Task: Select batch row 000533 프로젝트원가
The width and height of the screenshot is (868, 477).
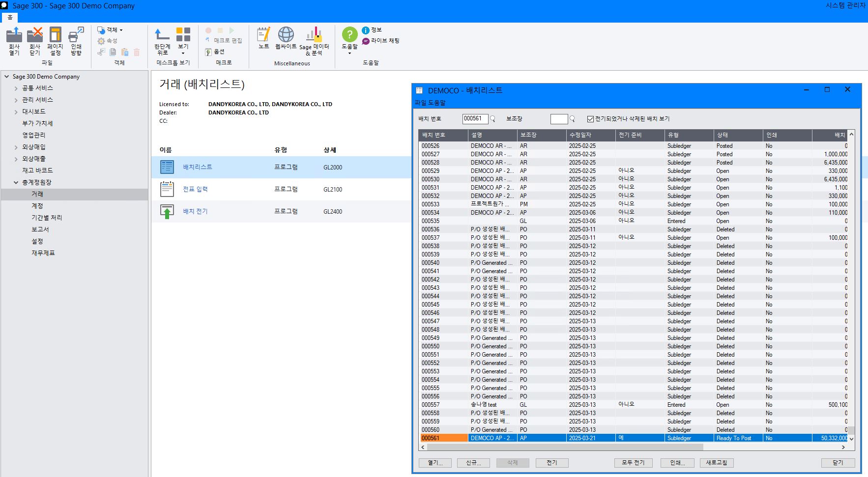Action: click(x=634, y=204)
